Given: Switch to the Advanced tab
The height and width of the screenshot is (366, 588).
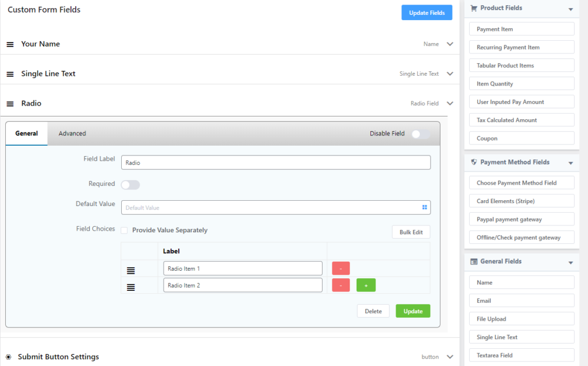Looking at the screenshot, I should point(72,134).
